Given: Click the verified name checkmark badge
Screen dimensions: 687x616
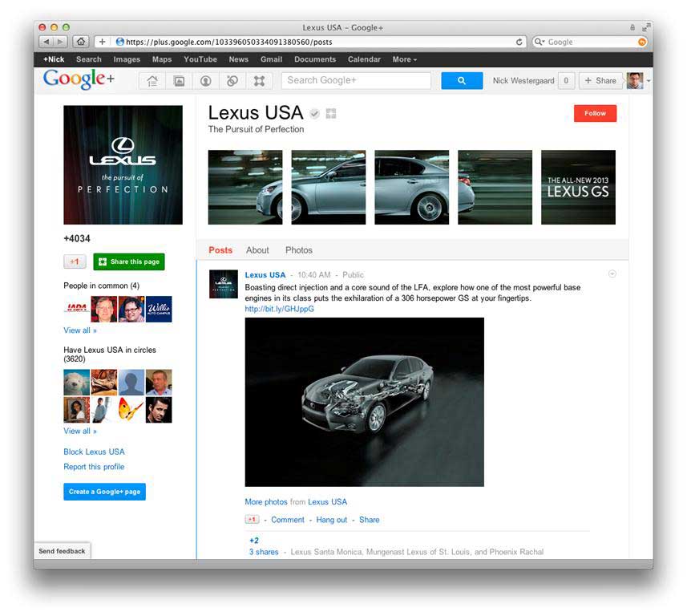Looking at the screenshot, I should tap(314, 114).
